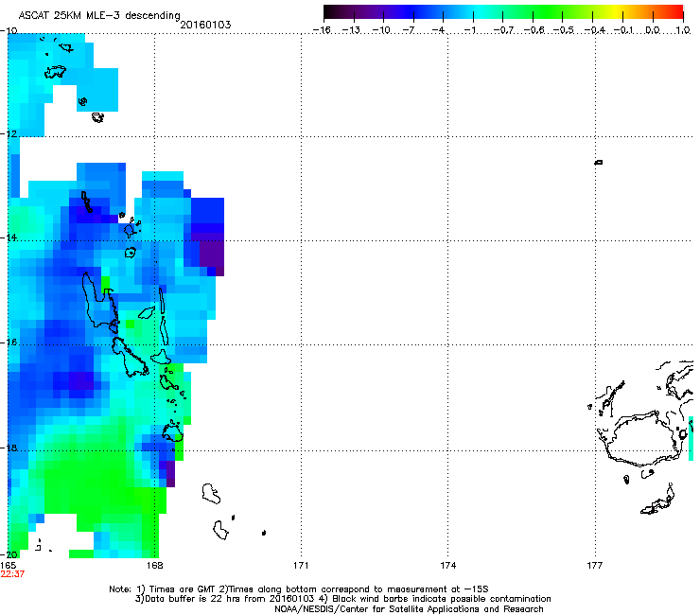The width and height of the screenshot is (700, 615).
Task: Click the 0.0 color scale label
Action: tap(653, 30)
